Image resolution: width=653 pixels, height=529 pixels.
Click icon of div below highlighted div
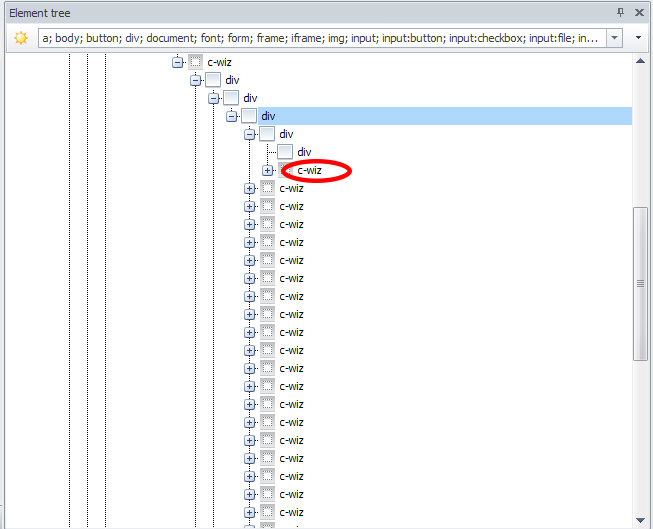pyautogui.click(x=267, y=134)
